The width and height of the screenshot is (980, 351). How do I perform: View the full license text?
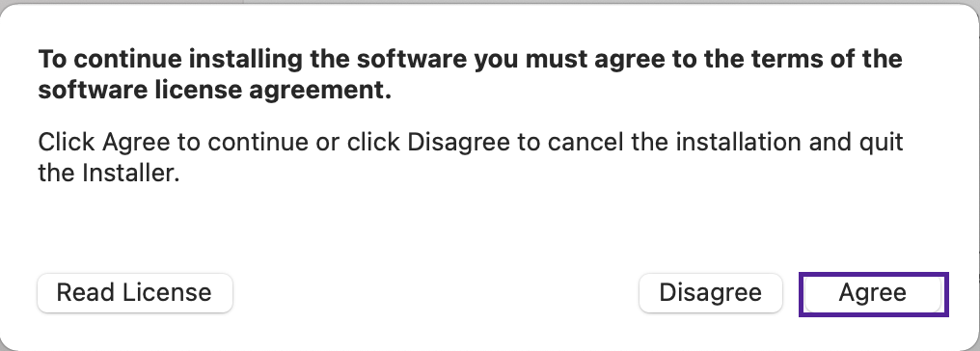tap(134, 293)
